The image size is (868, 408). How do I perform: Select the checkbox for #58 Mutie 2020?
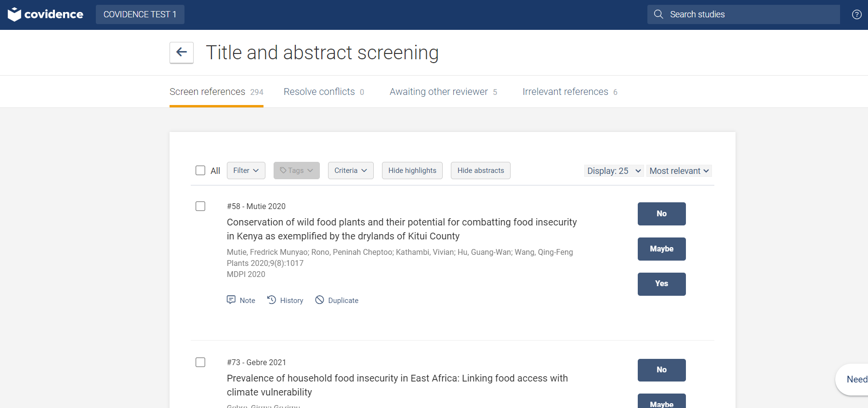[200, 206]
